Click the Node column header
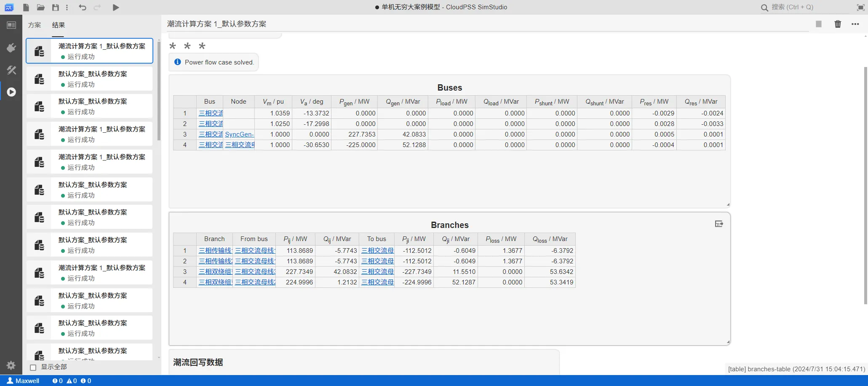 click(238, 102)
